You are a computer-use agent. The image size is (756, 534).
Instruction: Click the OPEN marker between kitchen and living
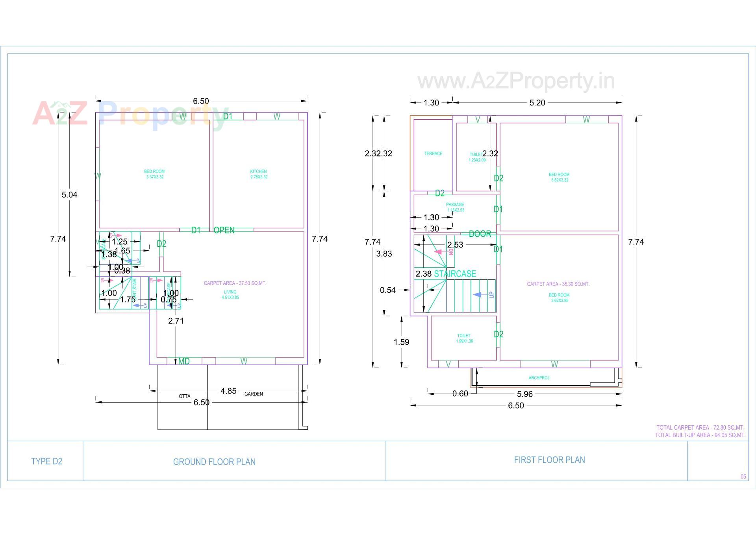click(224, 230)
